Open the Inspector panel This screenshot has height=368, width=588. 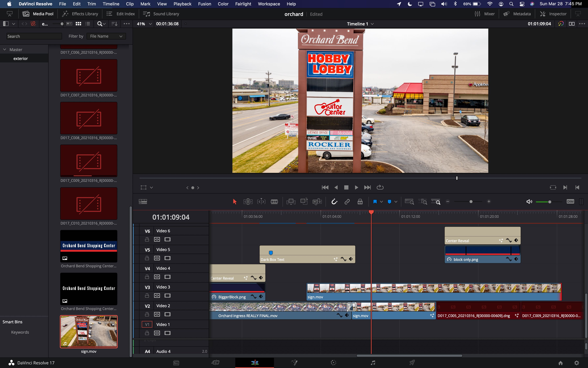[x=553, y=14]
